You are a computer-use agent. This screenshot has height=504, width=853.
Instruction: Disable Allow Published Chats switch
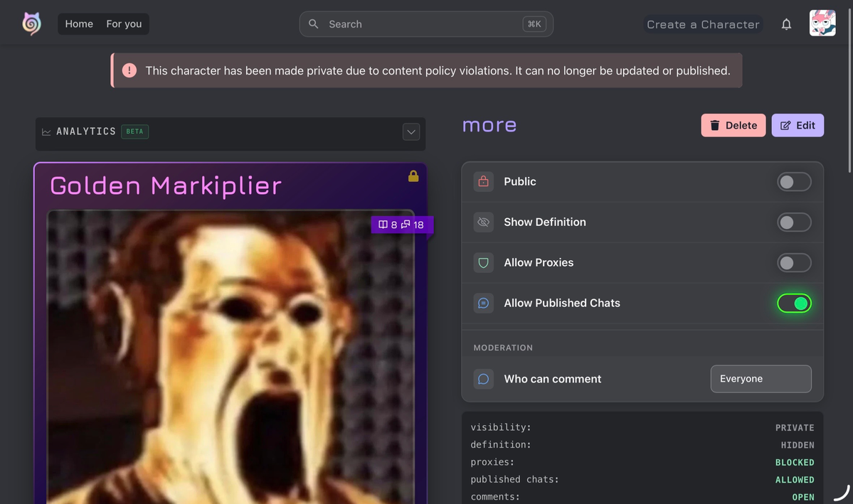[x=794, y=304]
